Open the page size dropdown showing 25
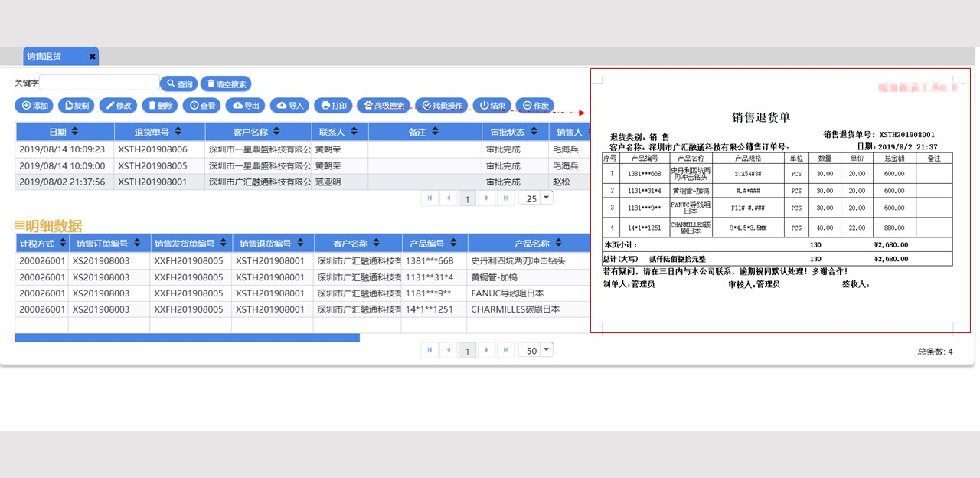 (x=535, y=197)
